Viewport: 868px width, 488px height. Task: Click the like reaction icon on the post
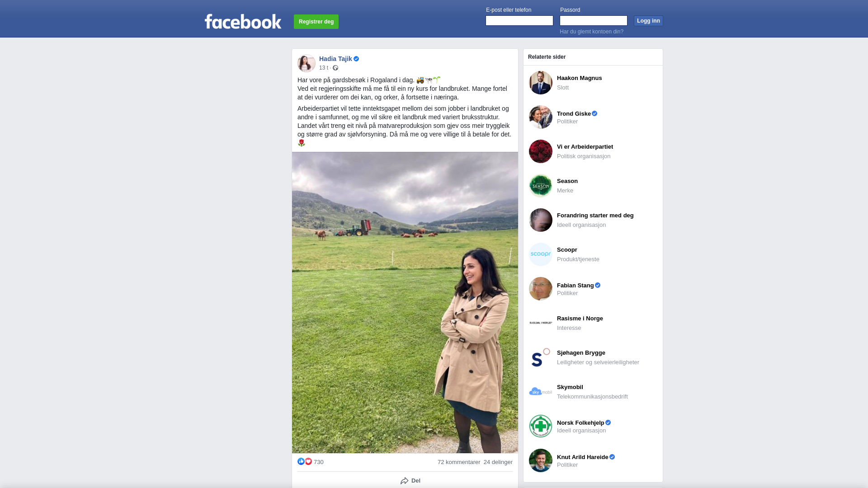point(301,461)
